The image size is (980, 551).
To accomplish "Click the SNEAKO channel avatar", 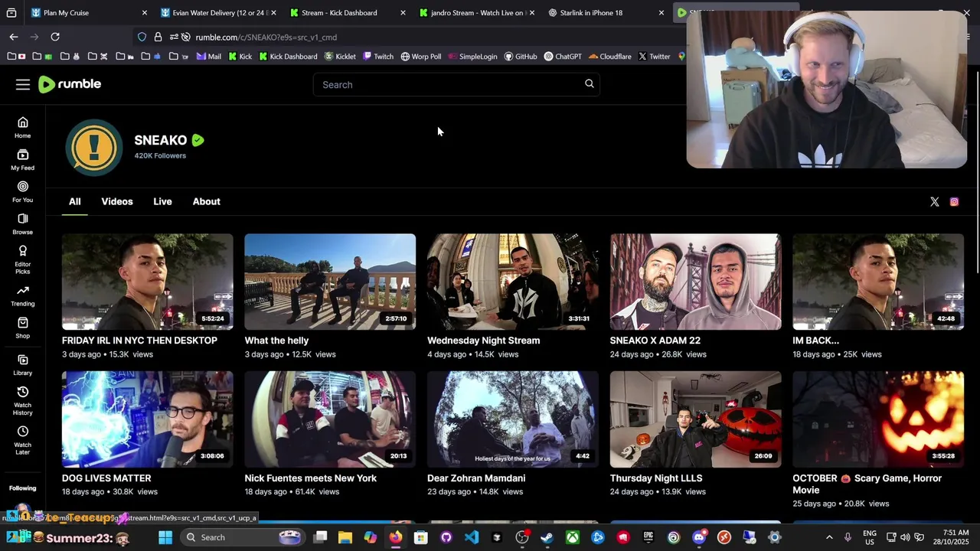I will coord(93,148).
